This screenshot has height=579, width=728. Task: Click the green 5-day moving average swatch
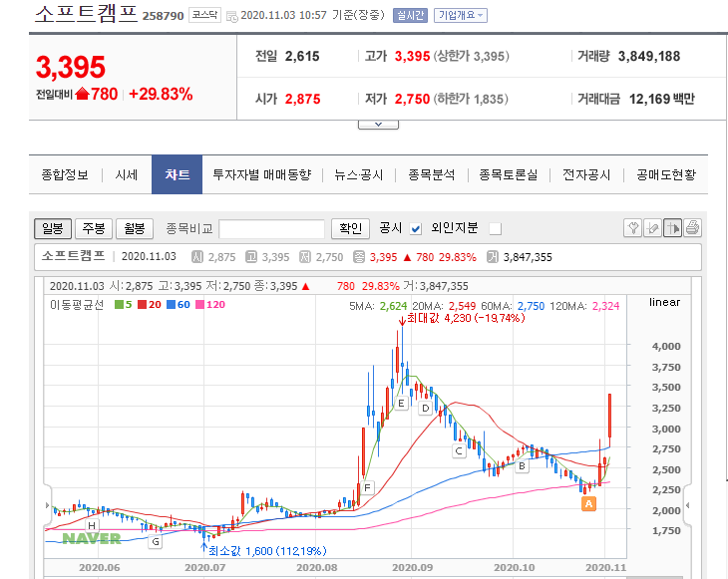119,305
